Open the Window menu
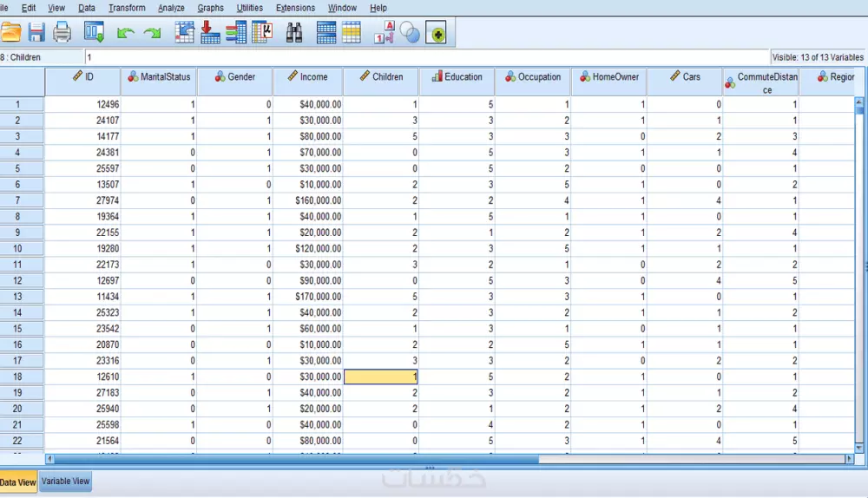Viewport: 868px width, 498px height. tap(342, 8)
